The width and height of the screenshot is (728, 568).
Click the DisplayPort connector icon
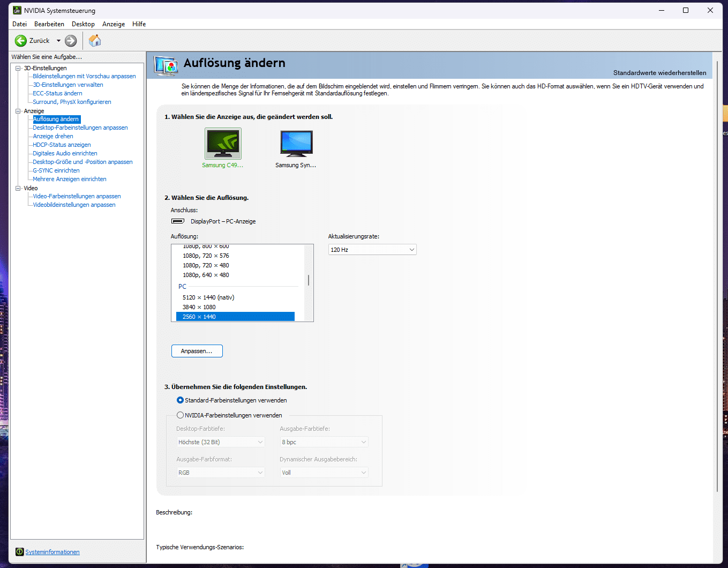(x=178, y=221)
